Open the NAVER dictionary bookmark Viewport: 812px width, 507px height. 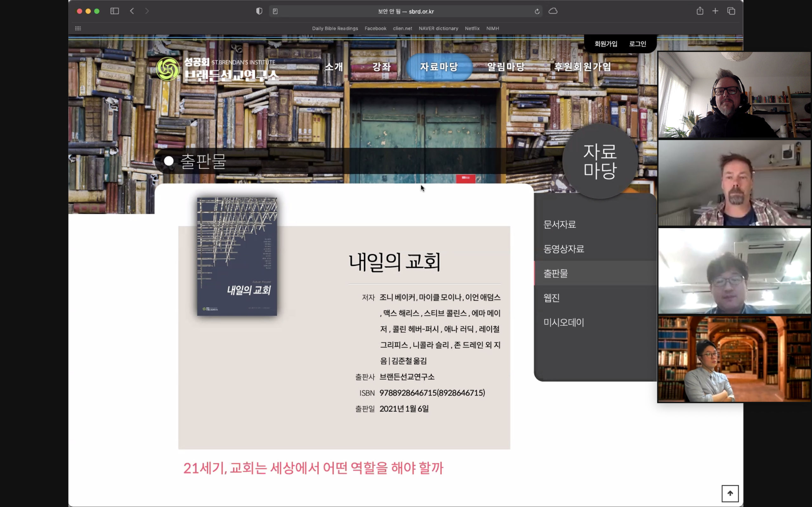click(438, 29)
